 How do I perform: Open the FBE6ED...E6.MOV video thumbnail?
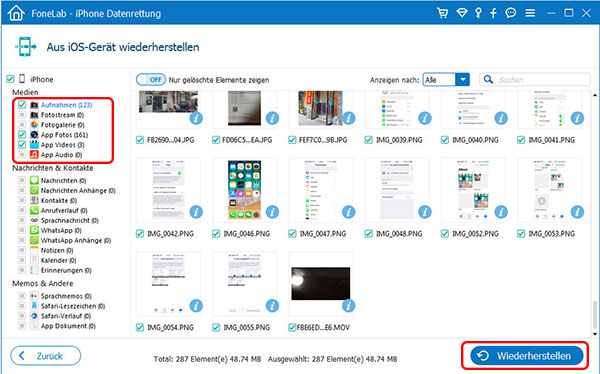click(321, 283)
